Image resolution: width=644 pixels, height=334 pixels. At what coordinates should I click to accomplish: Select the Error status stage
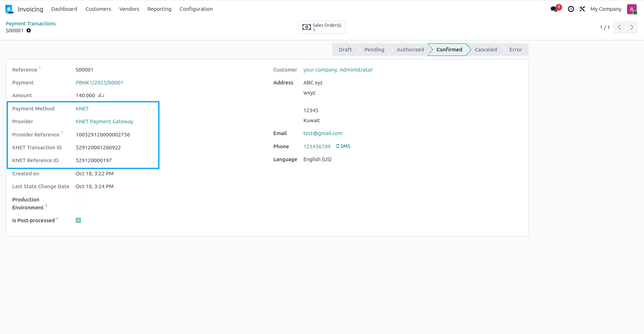(x=515, y=50)
